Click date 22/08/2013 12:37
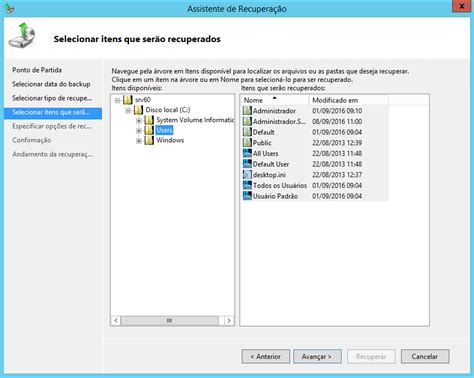Image resolution: width=474 pixels, height=378 pixels. coord(337,175)
